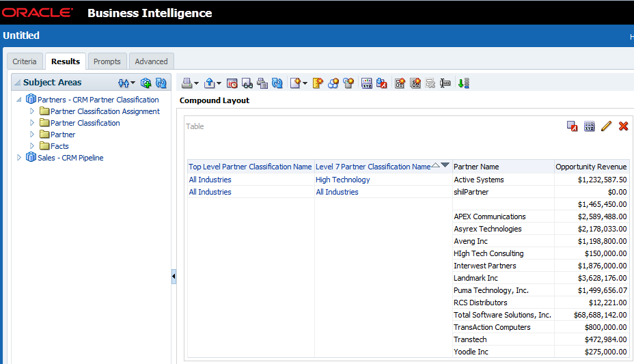The height and width of the screenshot is (364, 634).
Task: Collapse Partners - CRM Partner Classification node
Action: point(19,100)
